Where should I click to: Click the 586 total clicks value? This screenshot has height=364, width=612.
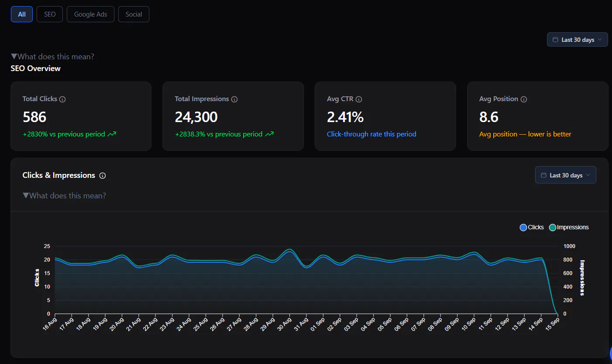(x=34, y=117)
